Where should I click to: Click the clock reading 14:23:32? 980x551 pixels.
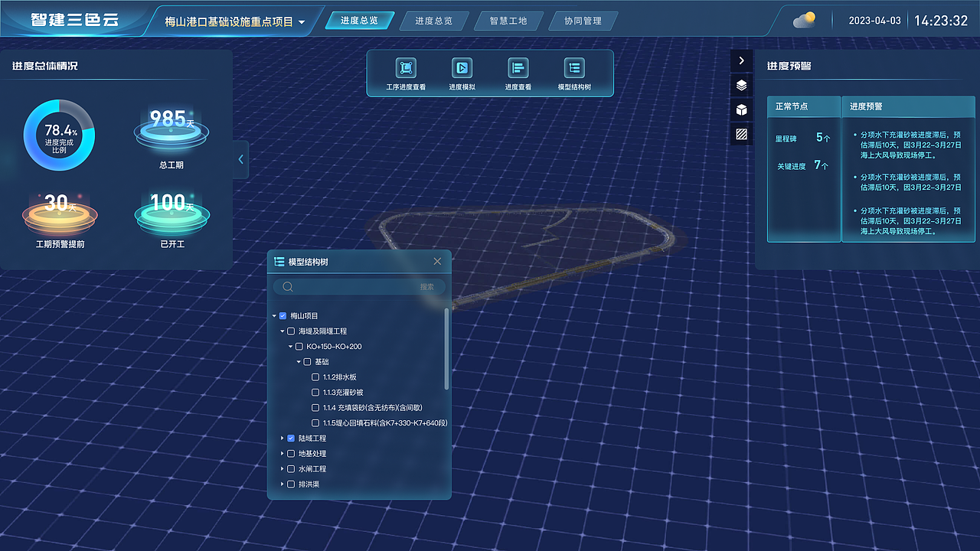tap(941, 21)
